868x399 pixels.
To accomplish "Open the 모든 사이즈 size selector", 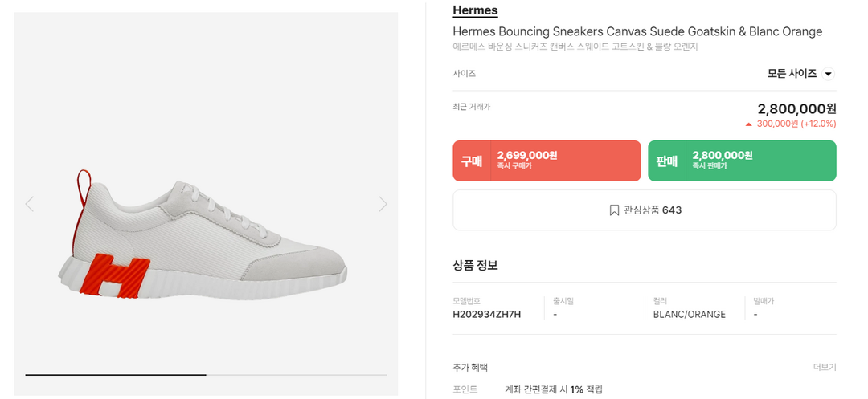I will coord(792,74).
